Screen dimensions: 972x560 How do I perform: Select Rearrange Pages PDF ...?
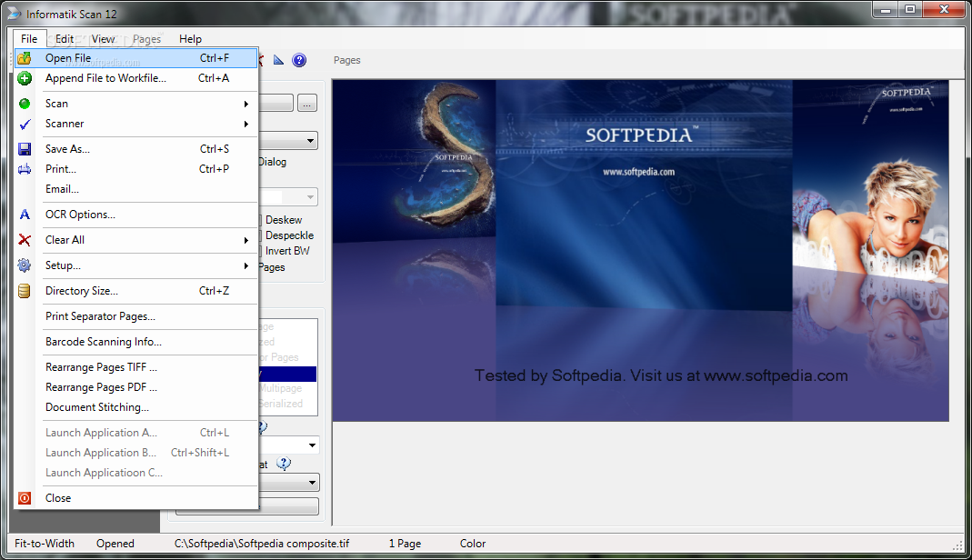click(135, 387)
